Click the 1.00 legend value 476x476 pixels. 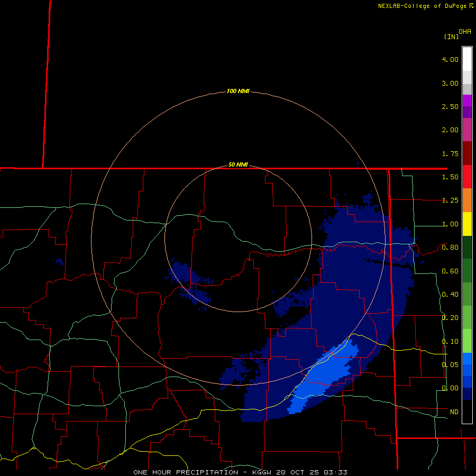(x=450, y=224)
